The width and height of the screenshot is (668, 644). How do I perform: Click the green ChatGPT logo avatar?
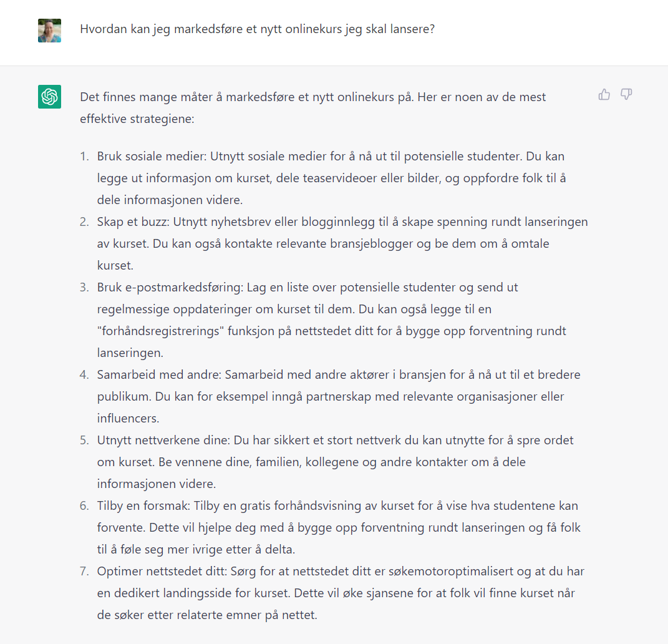[x=49, y=97]
